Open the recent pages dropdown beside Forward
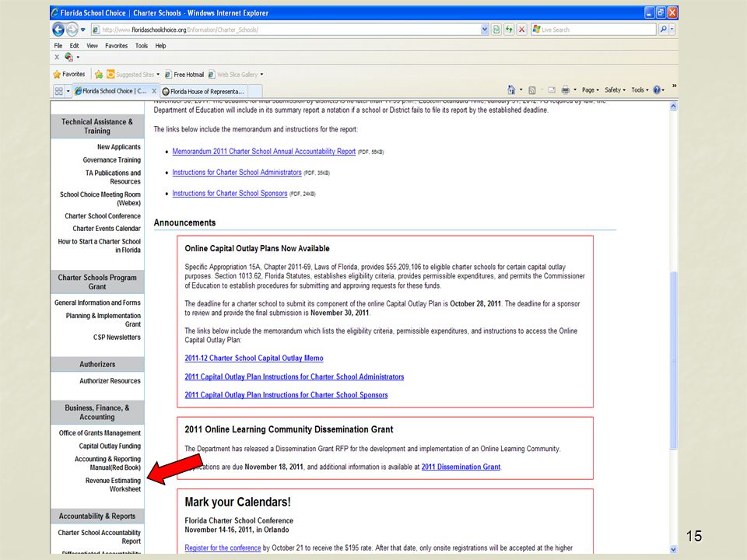The height and width of the screenshot is (560, 747). 83,30
